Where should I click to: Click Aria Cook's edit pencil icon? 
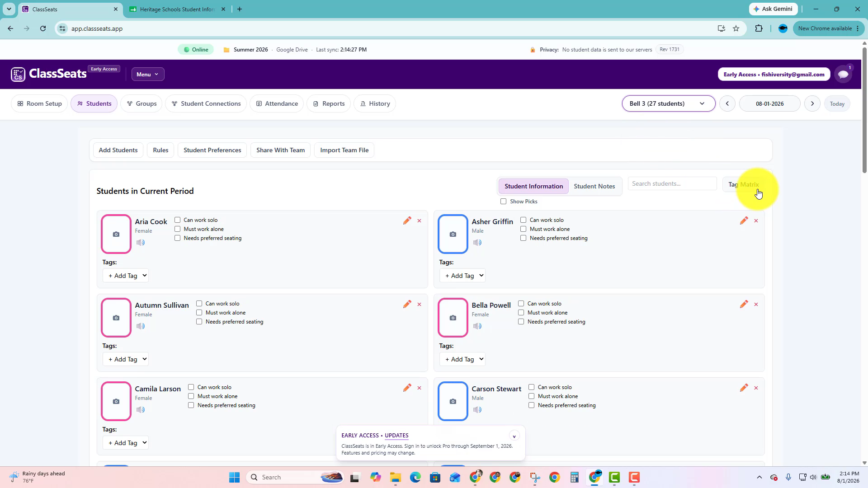coord(407,221)
